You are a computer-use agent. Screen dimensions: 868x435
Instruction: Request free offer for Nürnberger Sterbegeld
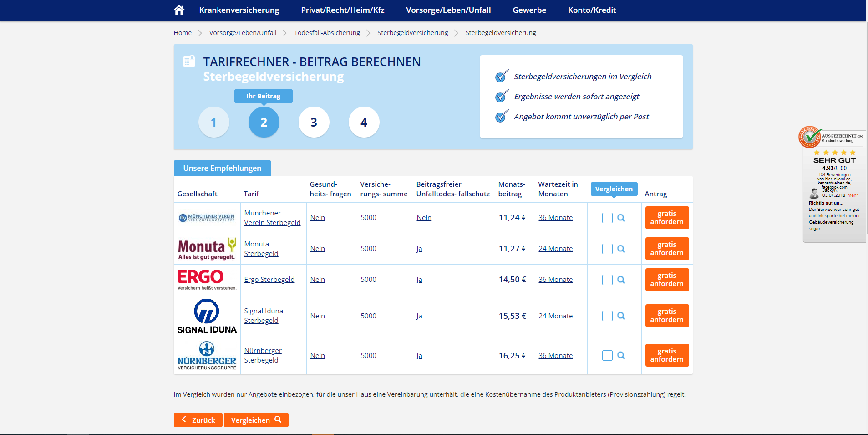point(667,355)
